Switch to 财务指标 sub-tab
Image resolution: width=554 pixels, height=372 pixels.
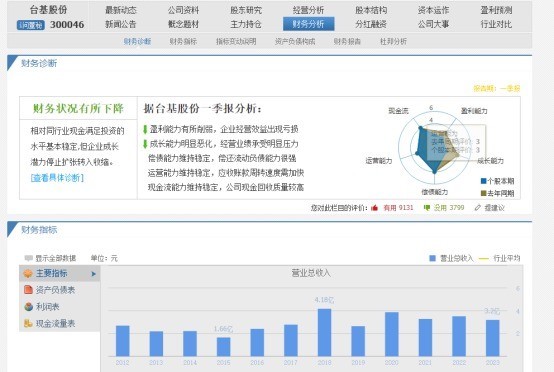click(183, 41)
